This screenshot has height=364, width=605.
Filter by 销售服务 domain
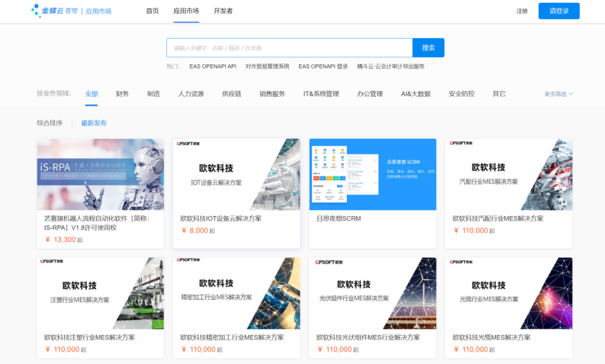pyautogui.click(x=272, y=94)
